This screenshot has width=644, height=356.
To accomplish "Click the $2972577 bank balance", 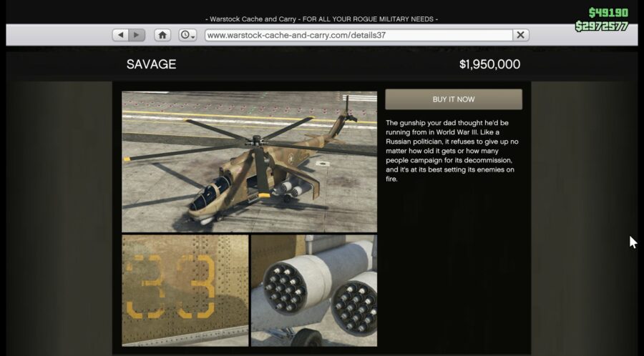I will coord(602,26).
